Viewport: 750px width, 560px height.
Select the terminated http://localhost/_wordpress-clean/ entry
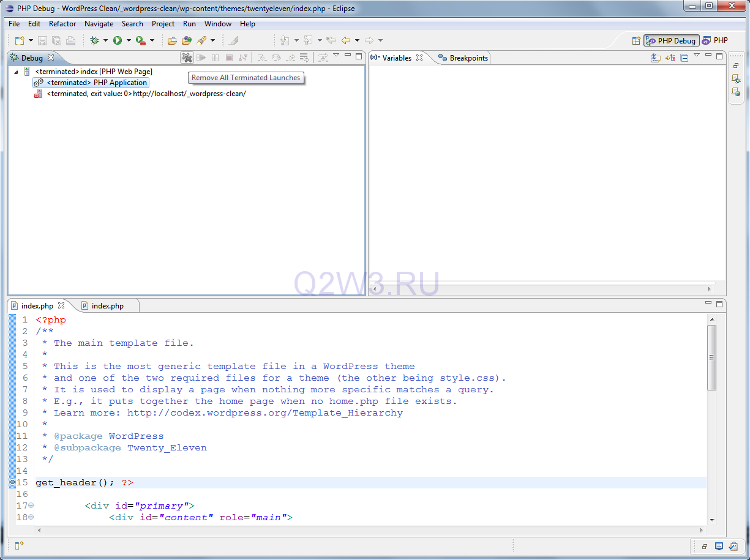pos(140,94)
